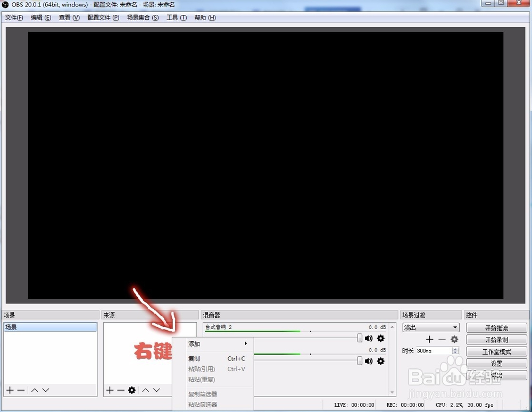Move source down with arrow icon
This screenshot has height=412, width=532.
(156, 390)
